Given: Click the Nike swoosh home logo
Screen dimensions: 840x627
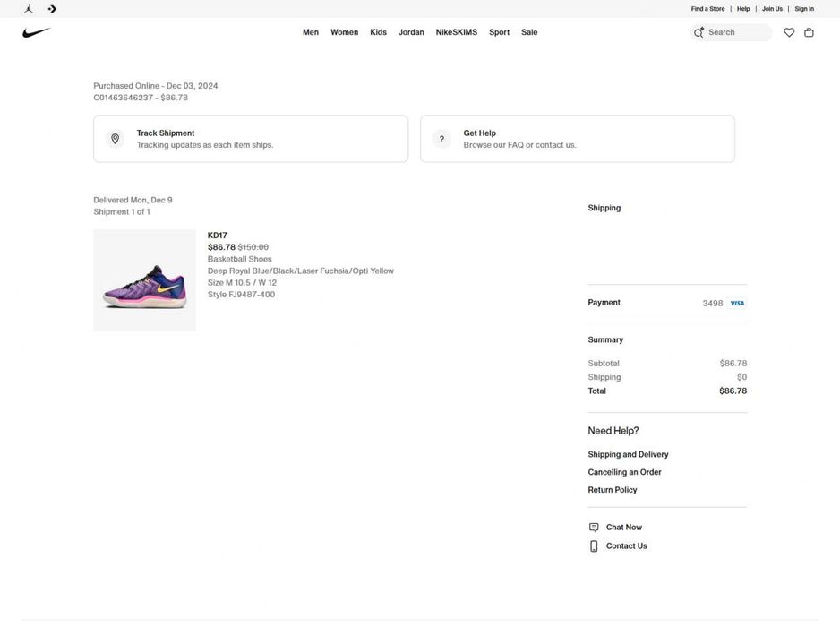Looking at the screenshot, I should click(37, 32).
